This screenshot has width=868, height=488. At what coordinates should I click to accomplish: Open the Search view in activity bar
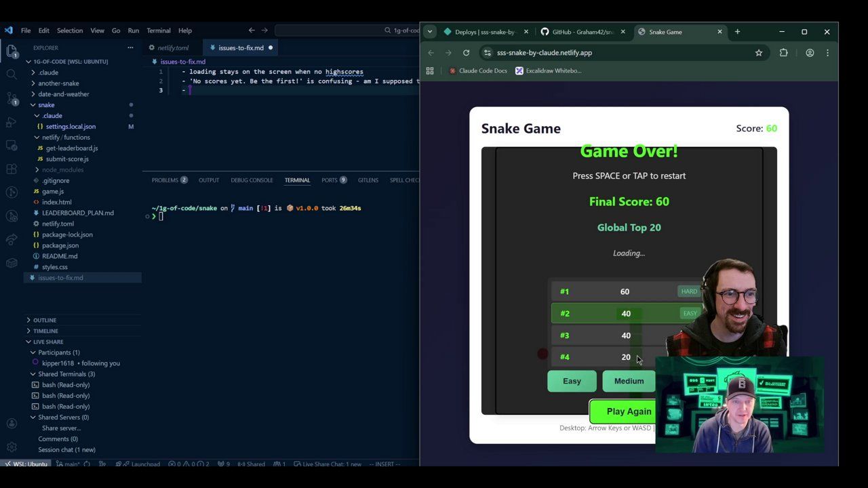[12, 75]
